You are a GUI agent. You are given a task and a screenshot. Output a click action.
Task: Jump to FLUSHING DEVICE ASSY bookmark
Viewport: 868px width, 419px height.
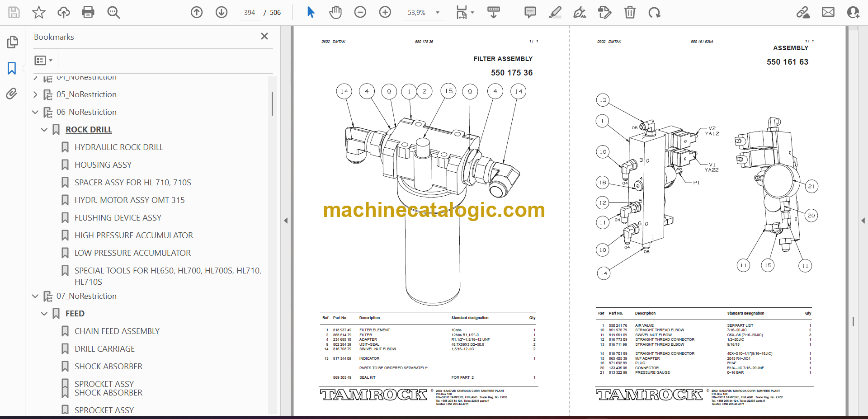coord(118,218)
